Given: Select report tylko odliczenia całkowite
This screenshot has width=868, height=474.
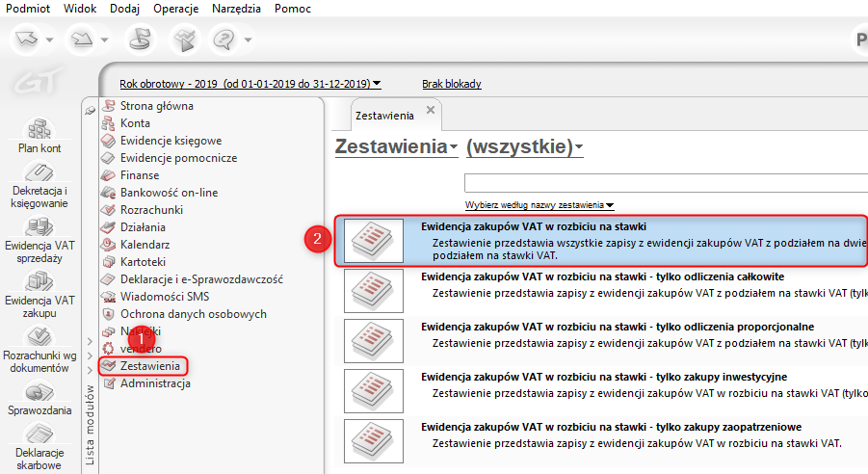Looking at the screenshot, I should (x=601, y=291).
